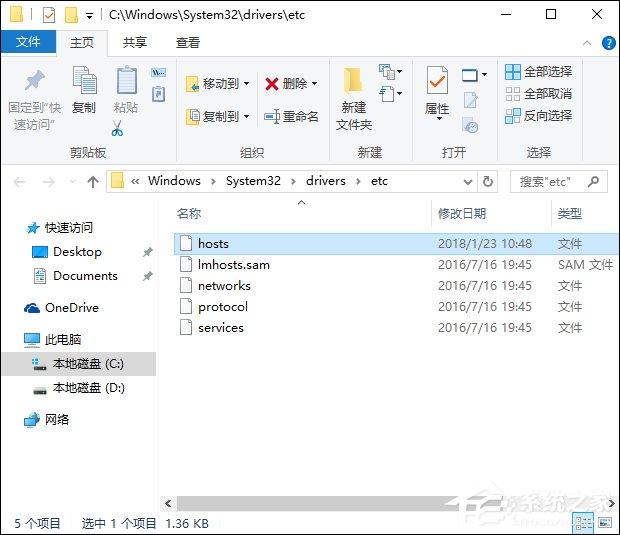Click the History icon in the Open group
This screenshot has height=535, width=620.
pyautogui.click(x=471, y=125)
